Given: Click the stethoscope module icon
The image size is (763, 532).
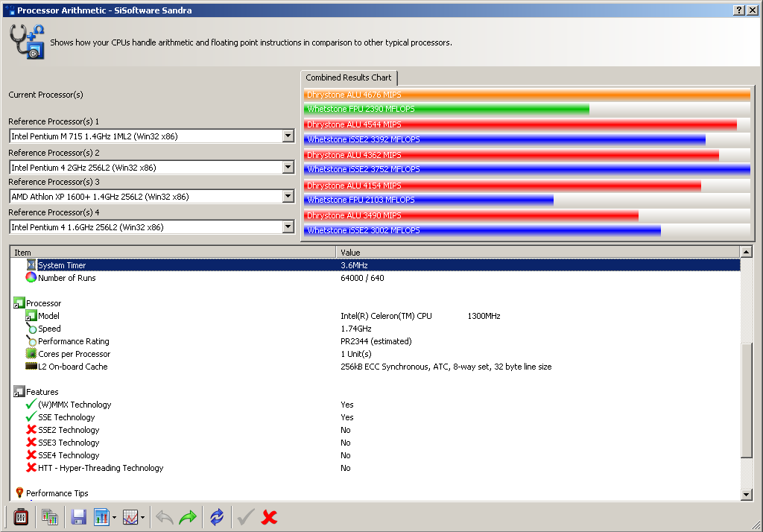Looking at the screenshot, I should [x=28, y=42].
